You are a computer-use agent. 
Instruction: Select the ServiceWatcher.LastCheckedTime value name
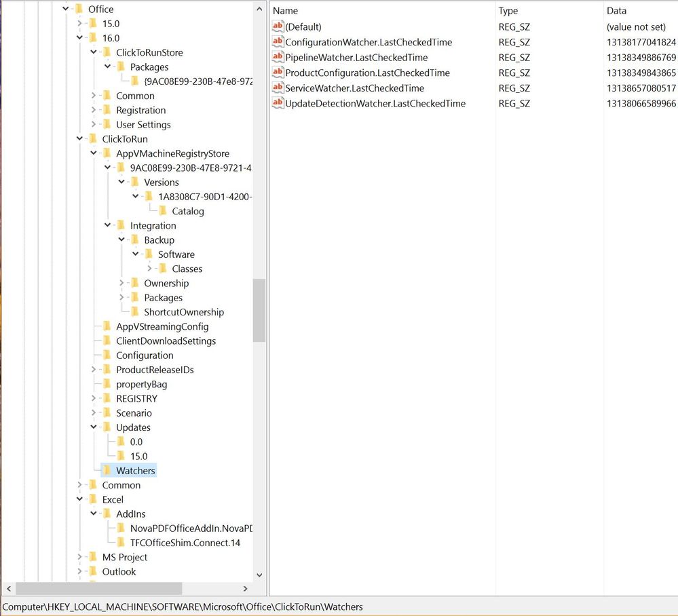pyautogui.click(x=354, y=88)
